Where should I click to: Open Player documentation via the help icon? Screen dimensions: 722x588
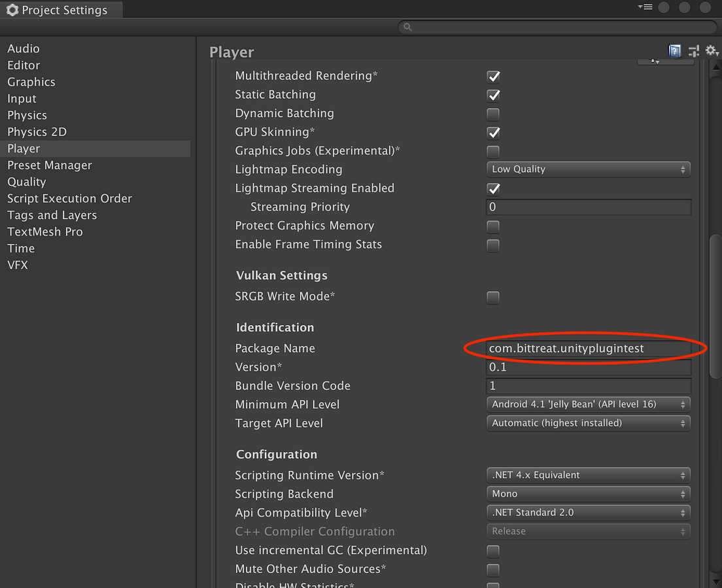point(674,50)
